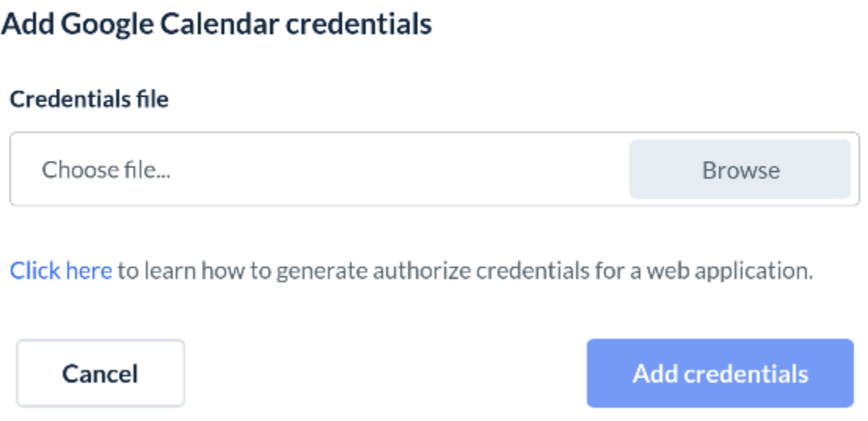Open the 'Click here' help link
The width and height of the screenshot is (868, 421).
point(60,271)
